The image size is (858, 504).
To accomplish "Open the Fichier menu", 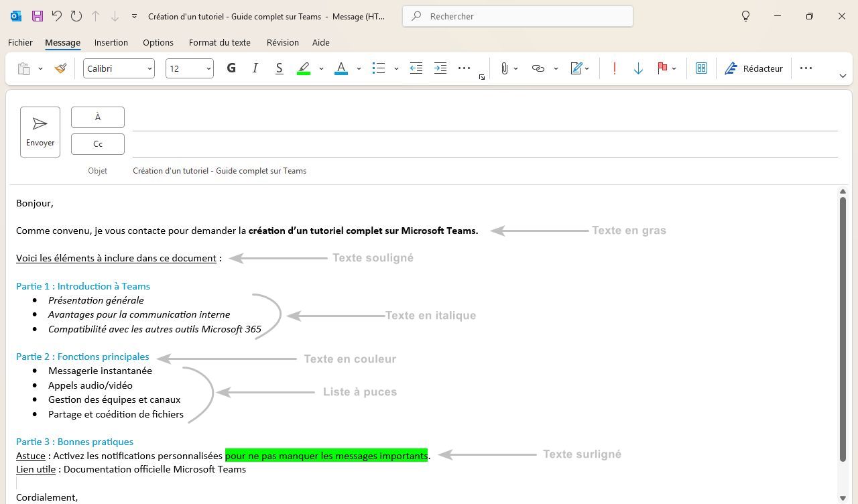I will coord(20,42).
